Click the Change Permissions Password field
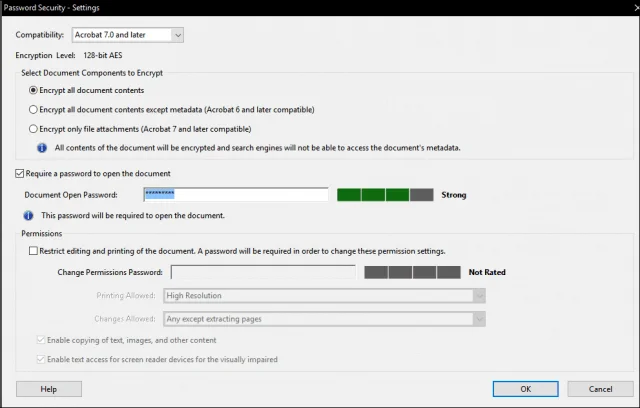Viewport: 640px width, 408px height. pos(263,272)
